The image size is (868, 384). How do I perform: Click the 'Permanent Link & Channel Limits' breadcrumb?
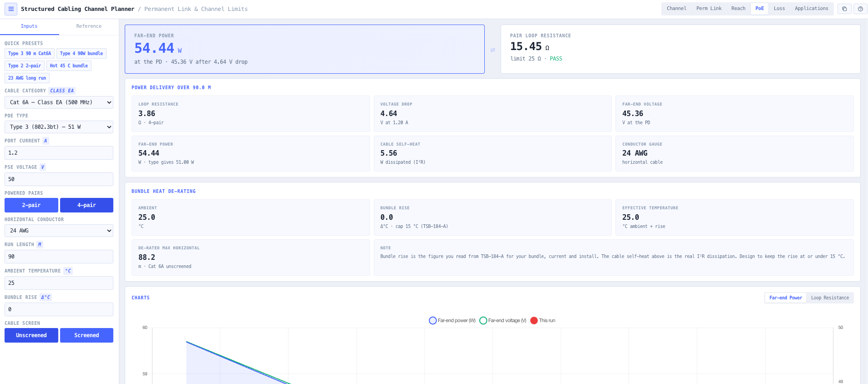pos(196,9)
